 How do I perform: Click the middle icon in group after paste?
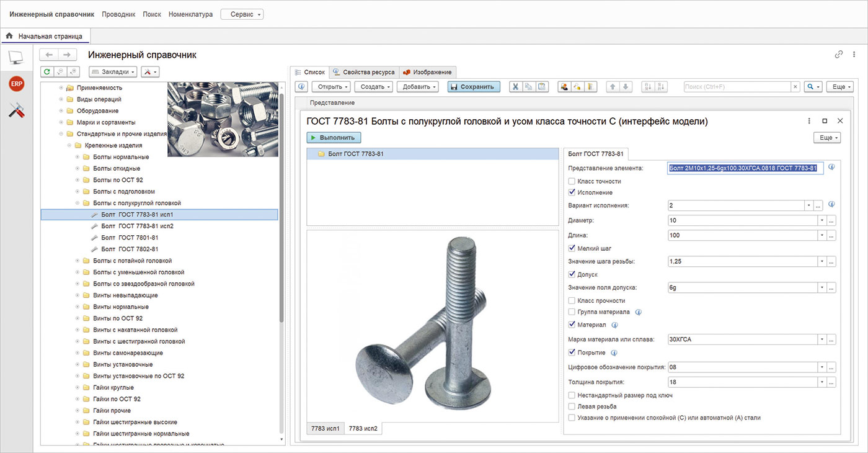pyautogui.click(x=577, y=87)
